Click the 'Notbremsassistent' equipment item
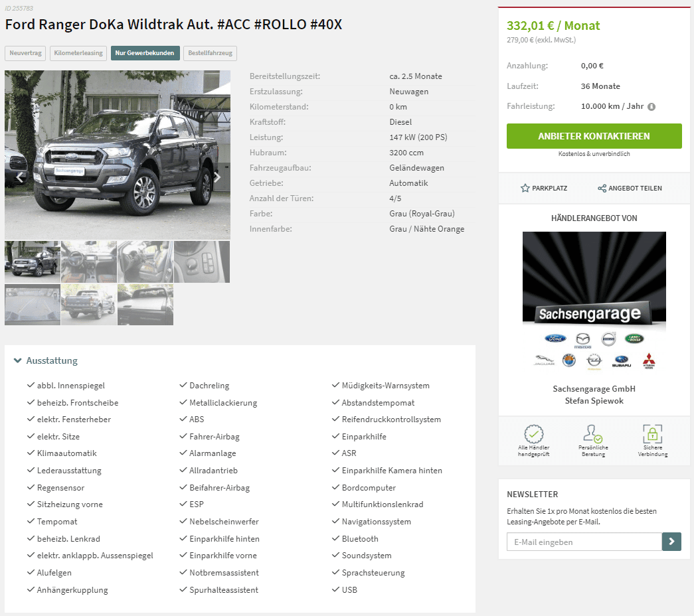Image resolution: width=694 pixels, height=616 pixels. point(224,573)
